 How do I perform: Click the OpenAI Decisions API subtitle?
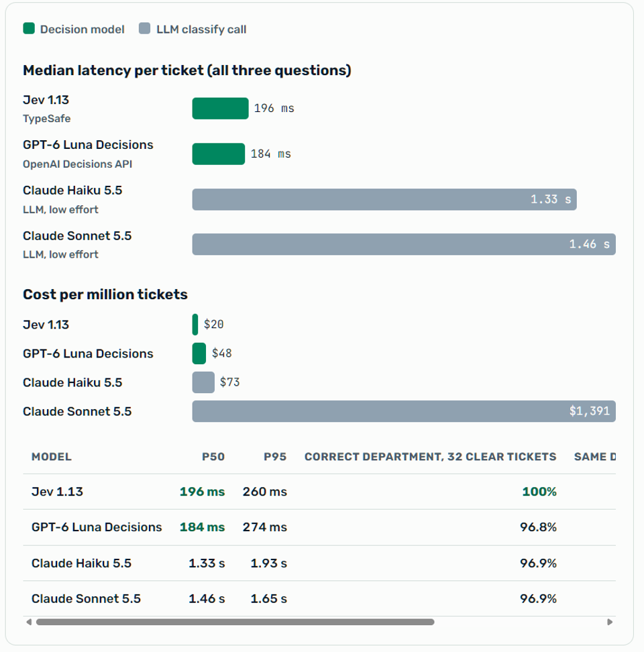pyautogui.click(x=77, y=164)
